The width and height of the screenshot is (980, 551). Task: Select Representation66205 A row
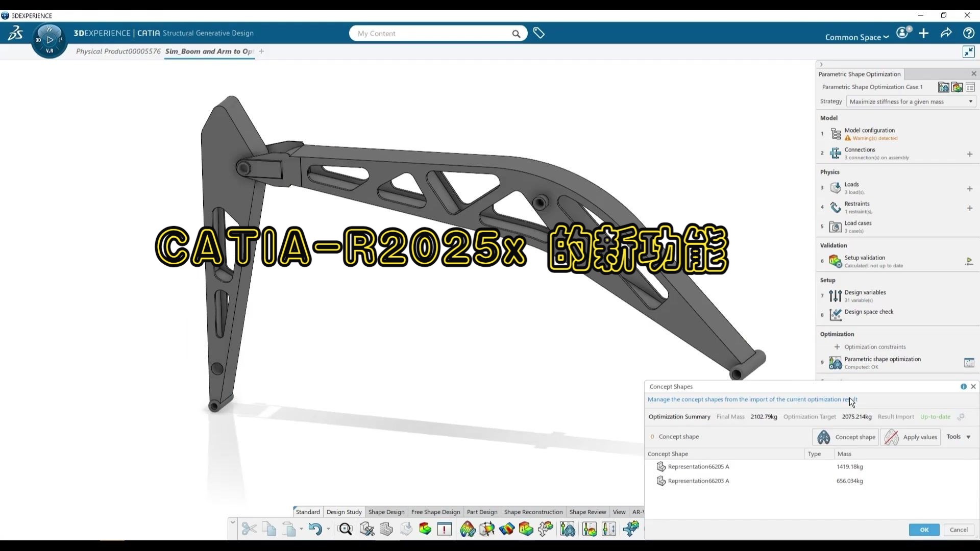tap(812, 466)
